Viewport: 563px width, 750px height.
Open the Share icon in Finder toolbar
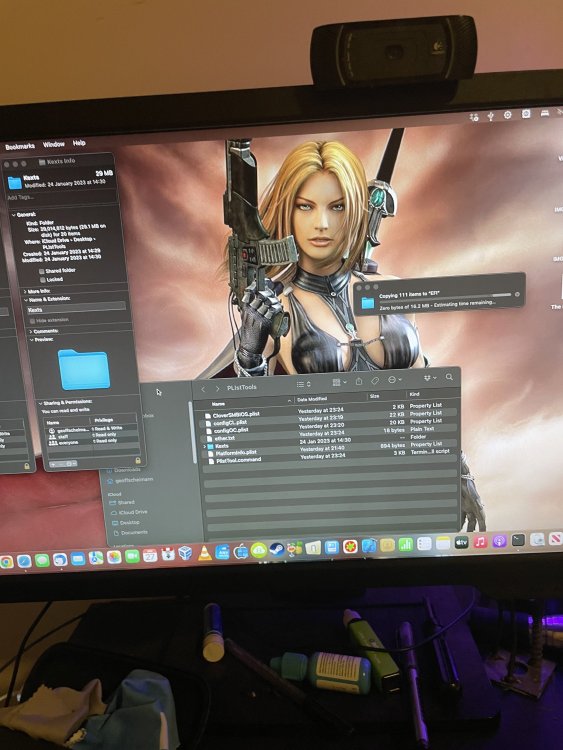(359, 382)
